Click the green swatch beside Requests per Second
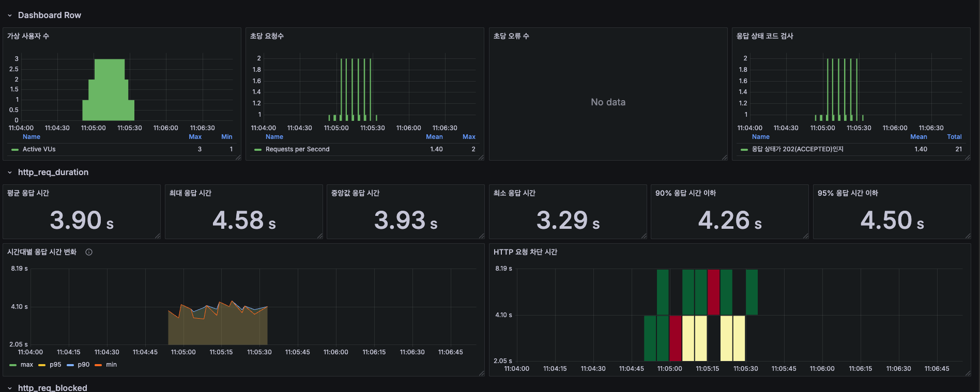The height and width of the screenshot is (392, 980). 258,149
